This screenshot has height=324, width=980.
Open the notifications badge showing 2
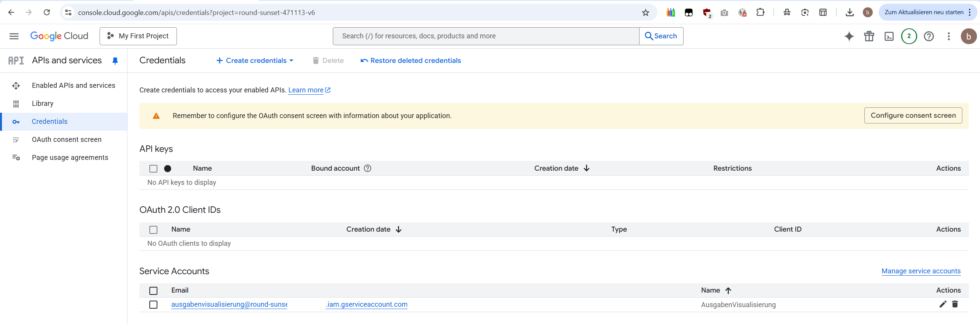coord(909,36)
